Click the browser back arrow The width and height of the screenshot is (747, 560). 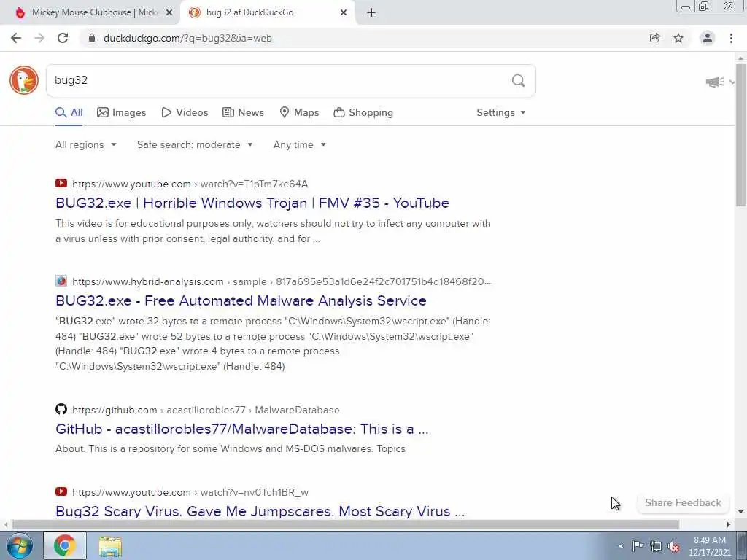(16, 38)
